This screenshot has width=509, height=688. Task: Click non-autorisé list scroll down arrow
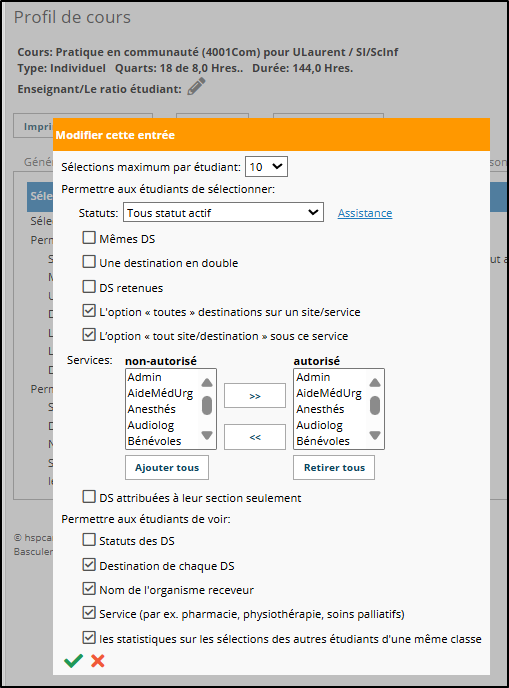click(207, 435)
